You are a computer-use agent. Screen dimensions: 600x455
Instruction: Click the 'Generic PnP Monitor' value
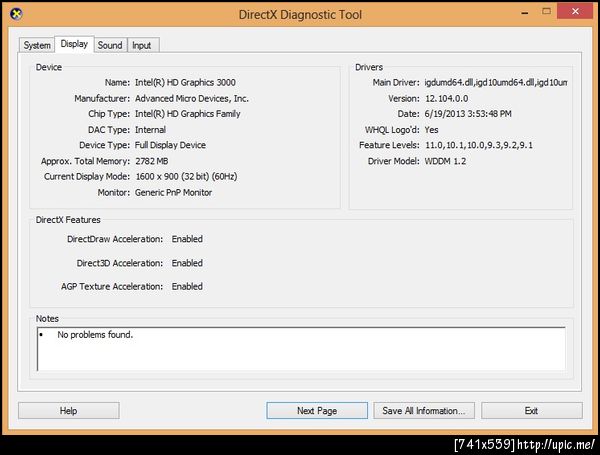[x=173, y=192]
